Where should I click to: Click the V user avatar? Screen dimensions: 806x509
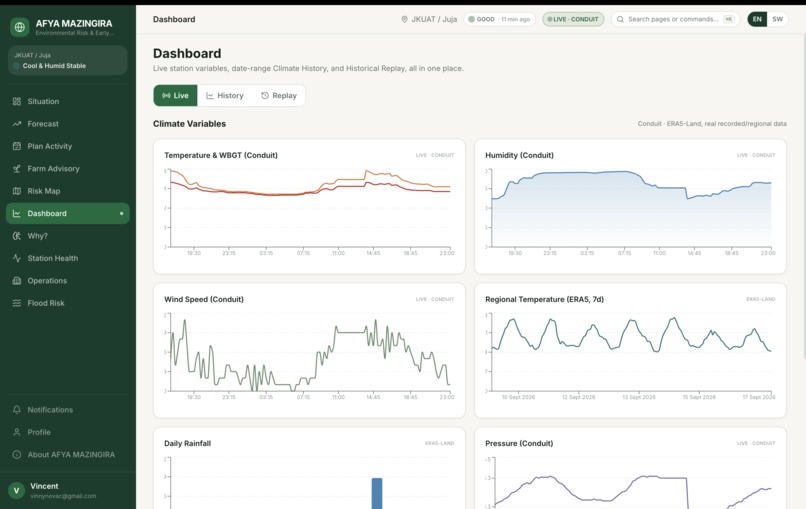pos(16,490)
